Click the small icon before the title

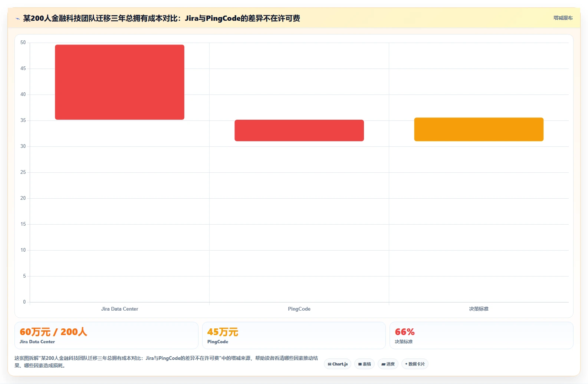tap(17, 19)
